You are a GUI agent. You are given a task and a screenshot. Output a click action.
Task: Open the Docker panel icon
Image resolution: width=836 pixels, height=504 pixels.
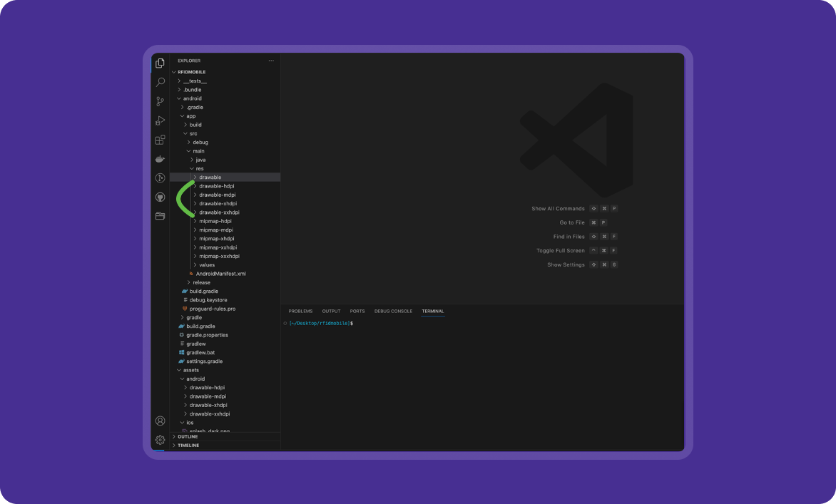(160, 159)
